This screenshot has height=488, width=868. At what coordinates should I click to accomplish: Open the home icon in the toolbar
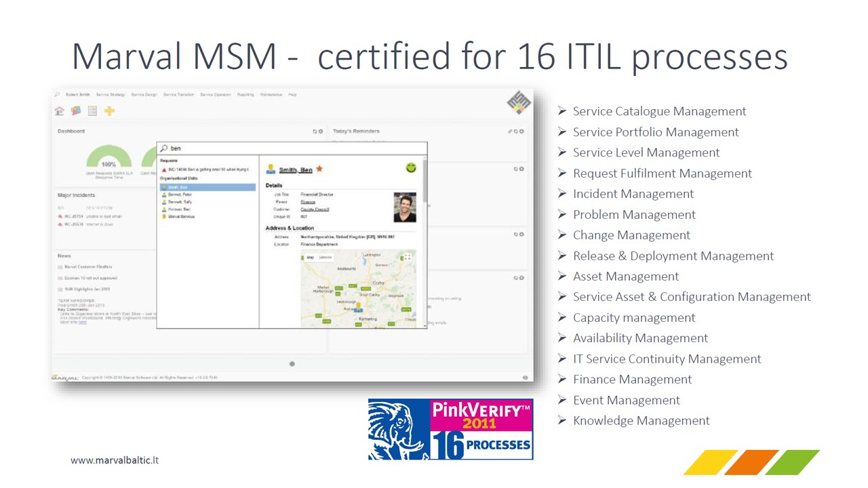(x=60, y=110)
